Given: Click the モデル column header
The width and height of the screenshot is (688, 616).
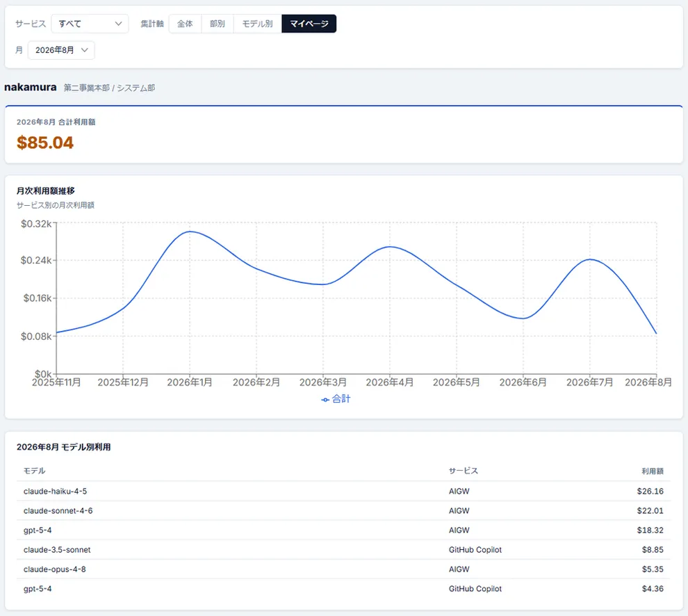Looking at the screenshot, I should point(34,471).
